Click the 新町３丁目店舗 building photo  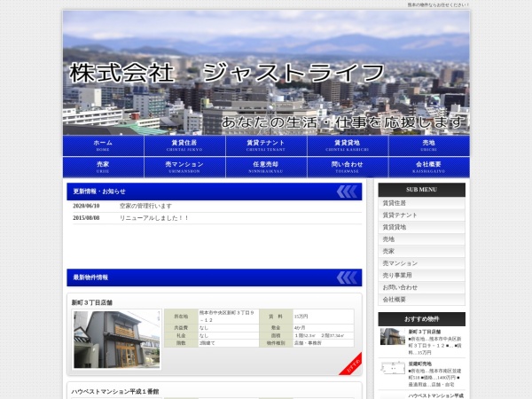tap(117, 340)
